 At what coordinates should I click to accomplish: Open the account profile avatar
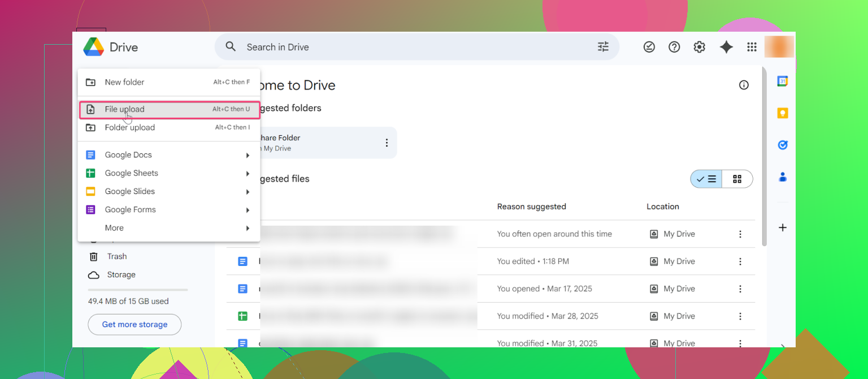[779, 47]
